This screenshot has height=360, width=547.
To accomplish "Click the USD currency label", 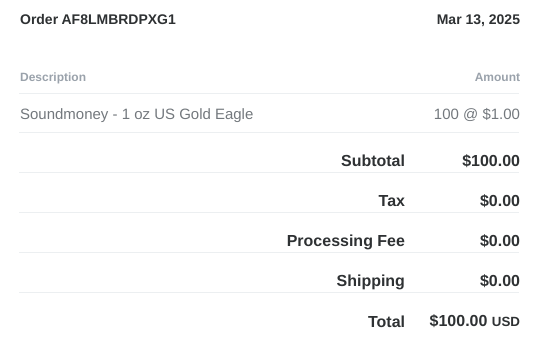I will point(506,322).
